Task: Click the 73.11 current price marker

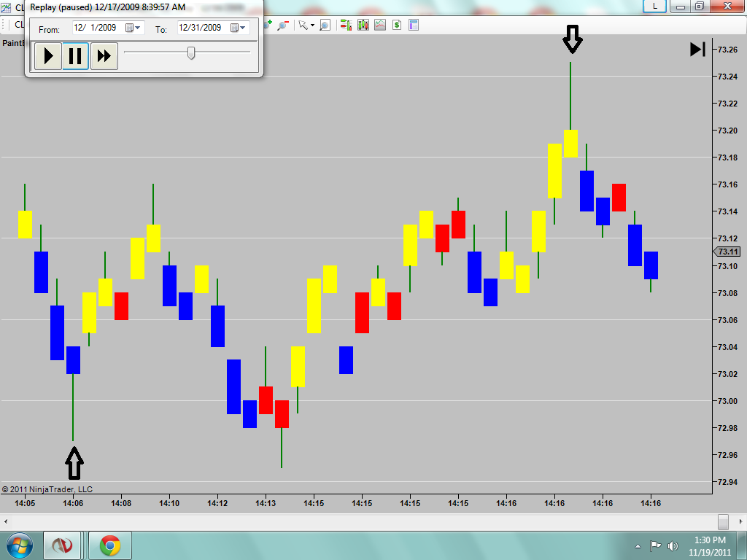Action: [x=727, y=252]
